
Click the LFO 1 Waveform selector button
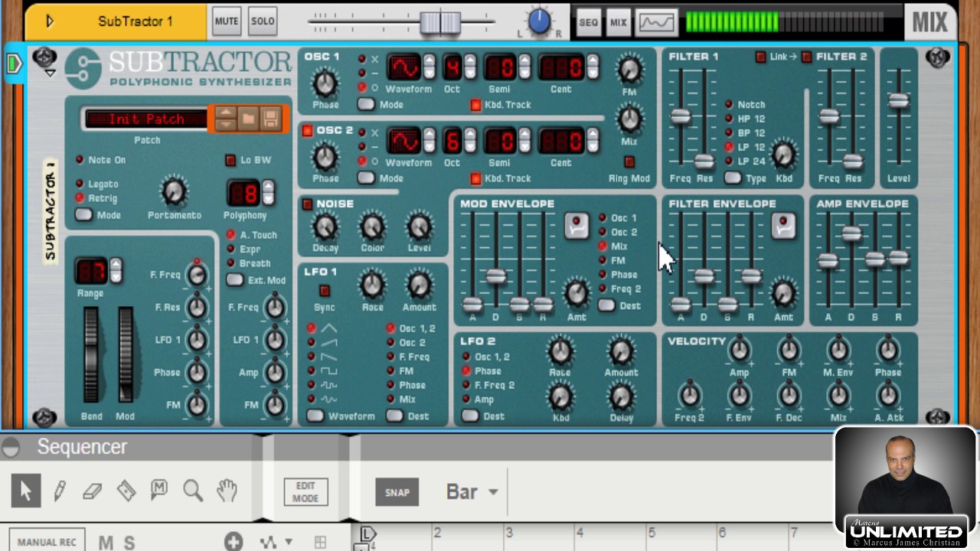coord(315,416)
